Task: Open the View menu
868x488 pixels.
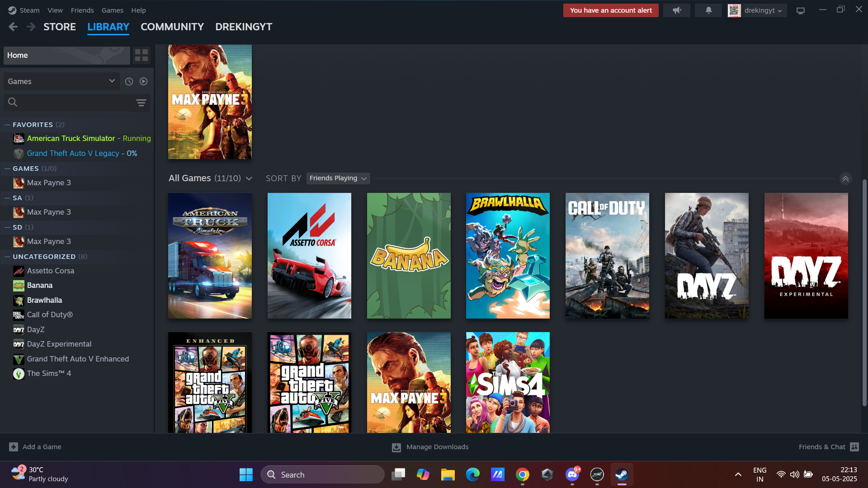Action: pyautogui.click(x=55, y=10)
